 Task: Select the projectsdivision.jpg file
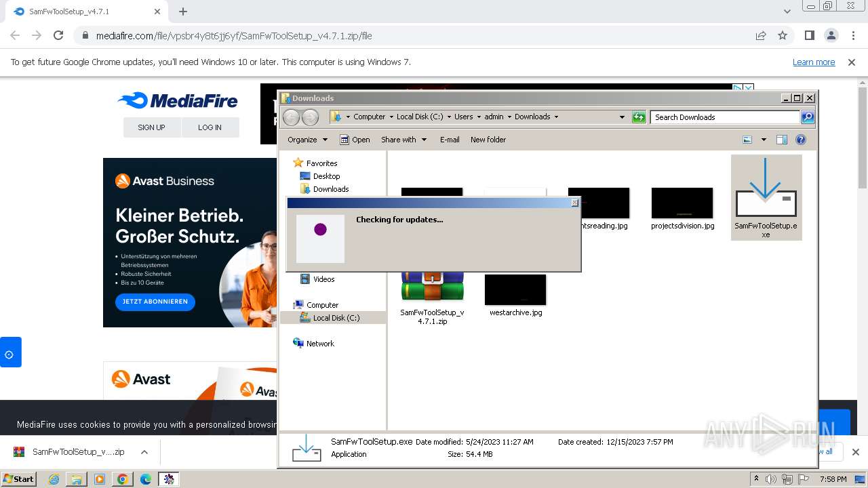coord(682,209)
